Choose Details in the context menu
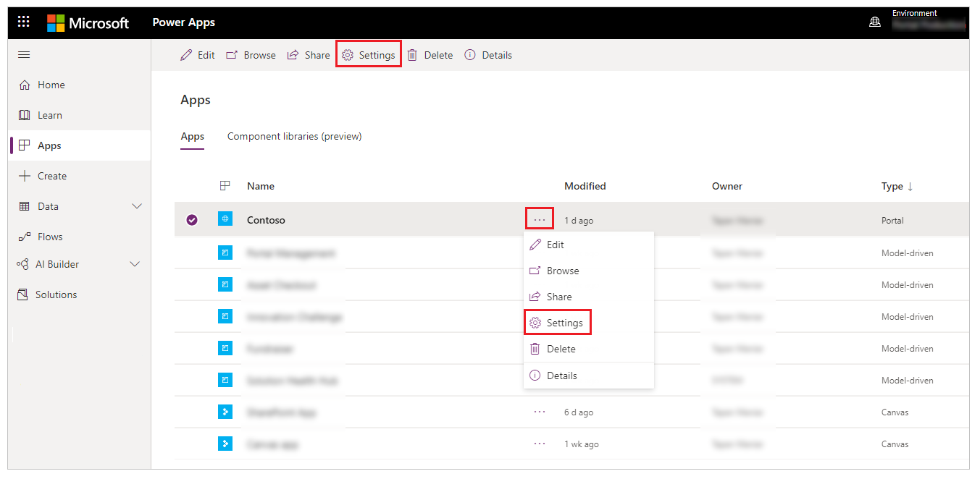The height and width of the screenshot is (479, 980). pos(589,376)
